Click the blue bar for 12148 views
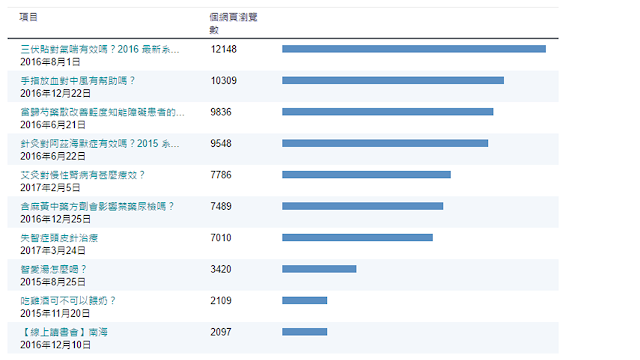Image resolution: width=640 pixels, height=360 pixels. click(414, 49)
